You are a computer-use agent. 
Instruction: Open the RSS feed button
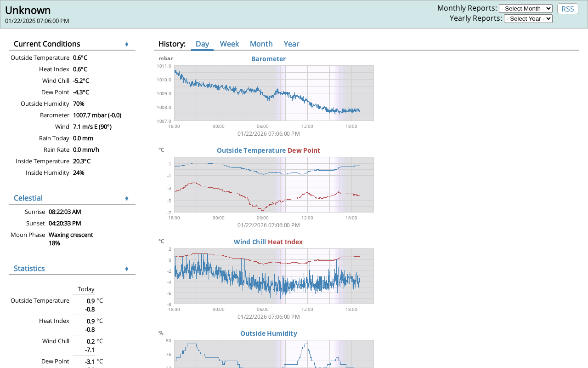tap(568, 9)
